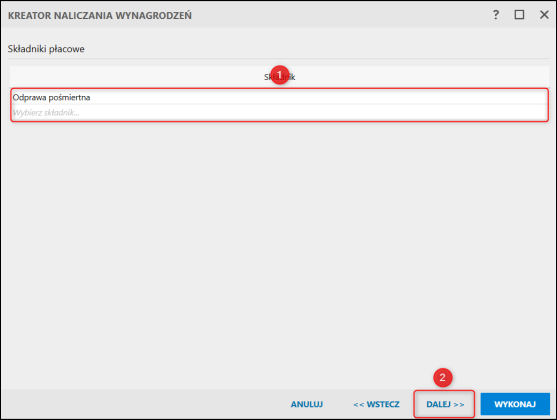Click the Składnik column header
Image resolution: width=557 pixels, height=420 pixels.
[x=279, y=77]
